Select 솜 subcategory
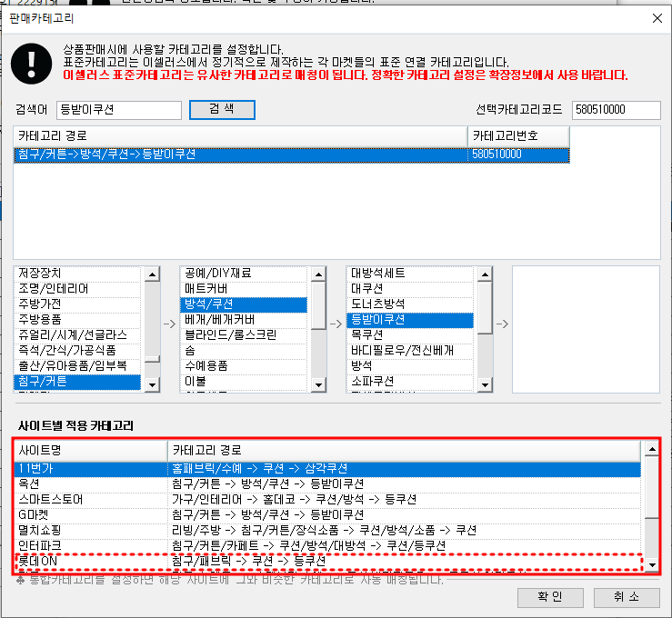This screenshot has width=672, height=618. [x=244, y=350]
